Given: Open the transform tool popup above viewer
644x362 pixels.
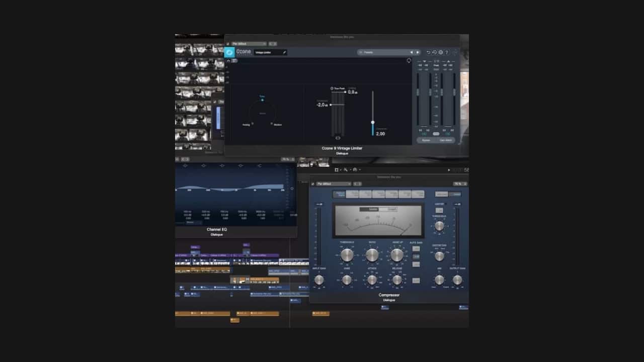Looking at the screenshot, I should (x=338, y=170).
